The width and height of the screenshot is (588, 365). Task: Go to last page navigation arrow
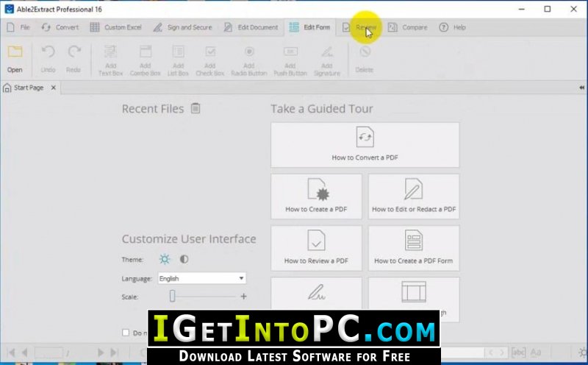tap(115, 352)
